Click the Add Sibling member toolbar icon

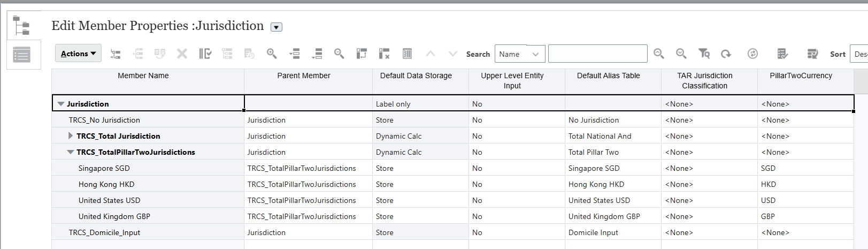138,54
